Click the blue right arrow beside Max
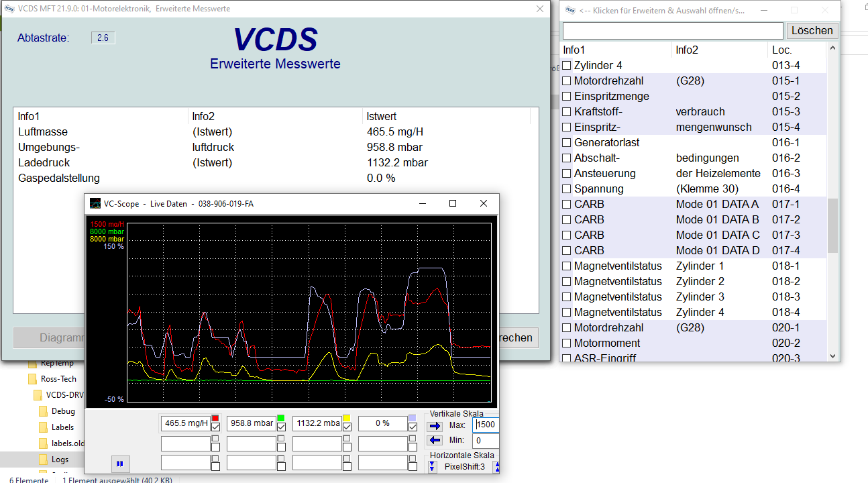This screenshot has width=868, height=483. tap(435, 425)
